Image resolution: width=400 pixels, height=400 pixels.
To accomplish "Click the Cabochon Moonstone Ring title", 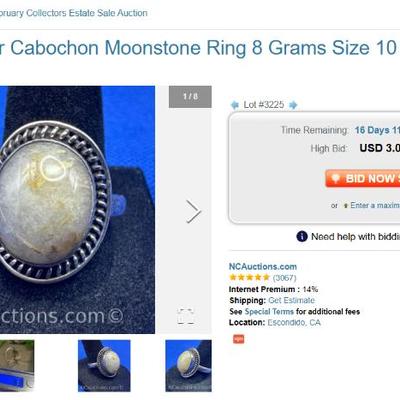I will click(x=198, y=48).
